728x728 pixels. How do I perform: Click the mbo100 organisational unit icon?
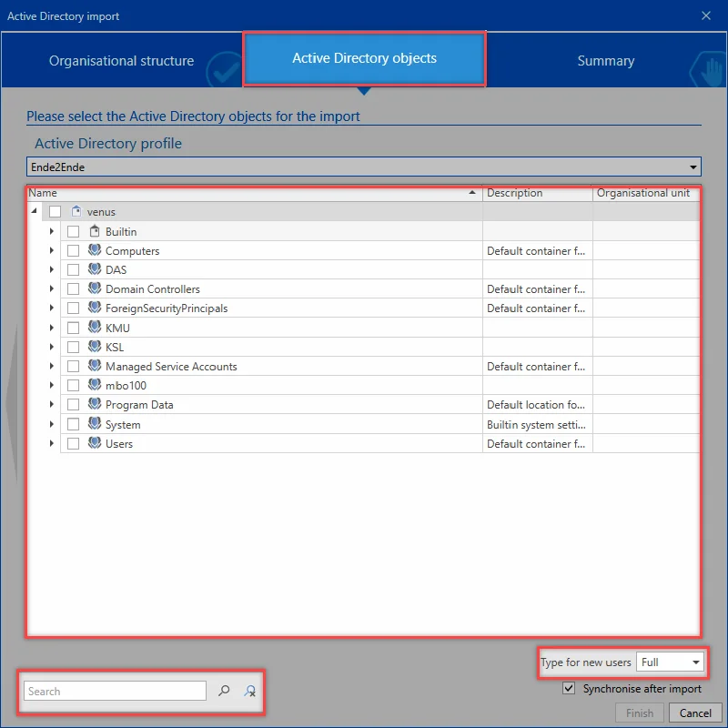click(95, 385)
